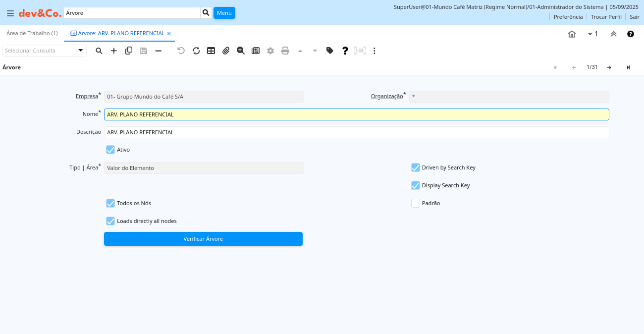Collapse header with double chevron up icon
This screenshot has width=644, height=334.
coord(613,34)
